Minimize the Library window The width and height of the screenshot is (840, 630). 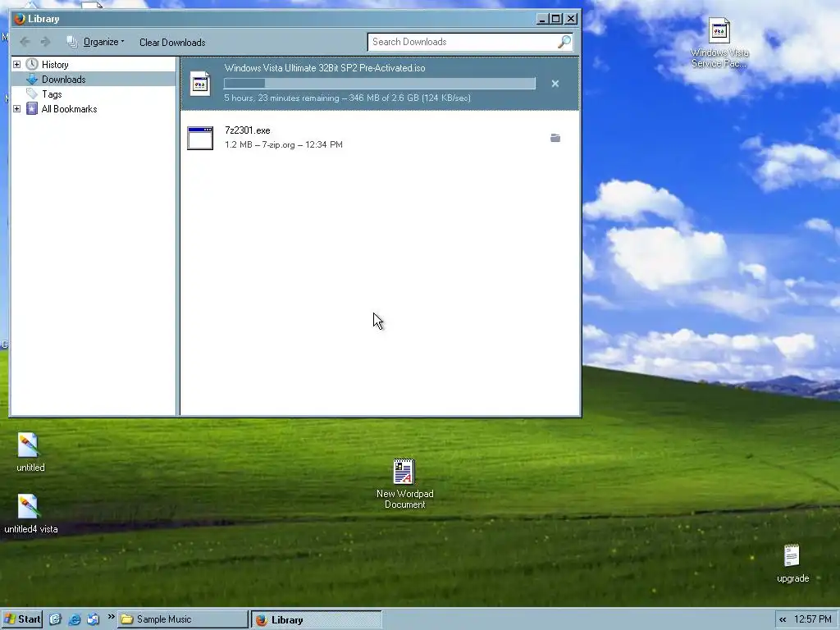click(542, 19)
